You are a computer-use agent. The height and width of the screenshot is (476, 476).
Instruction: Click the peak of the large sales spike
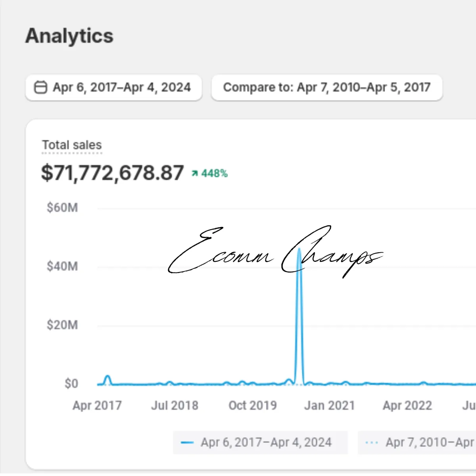(x=299, y=249)
